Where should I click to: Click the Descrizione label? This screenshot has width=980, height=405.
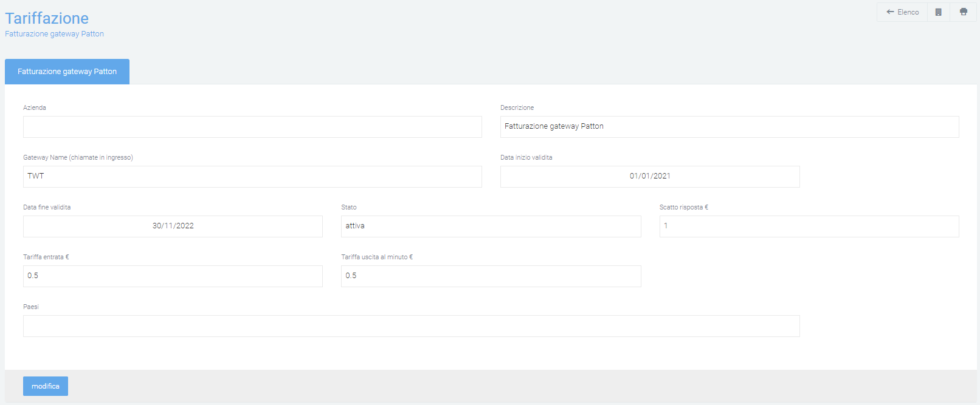[x=517, y=107]
